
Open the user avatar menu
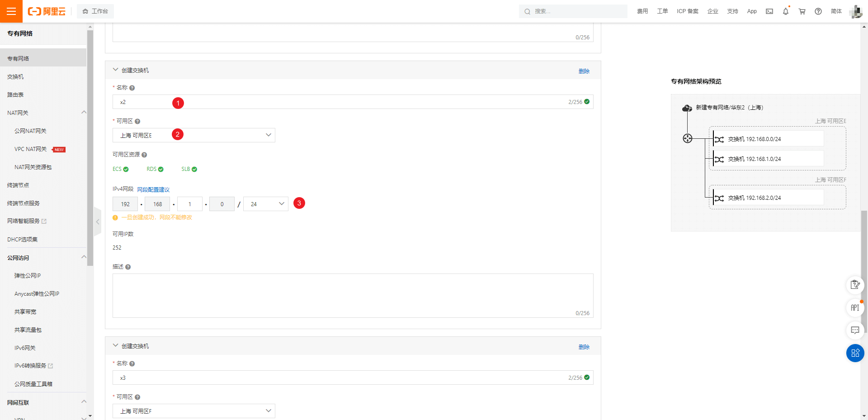856,11
